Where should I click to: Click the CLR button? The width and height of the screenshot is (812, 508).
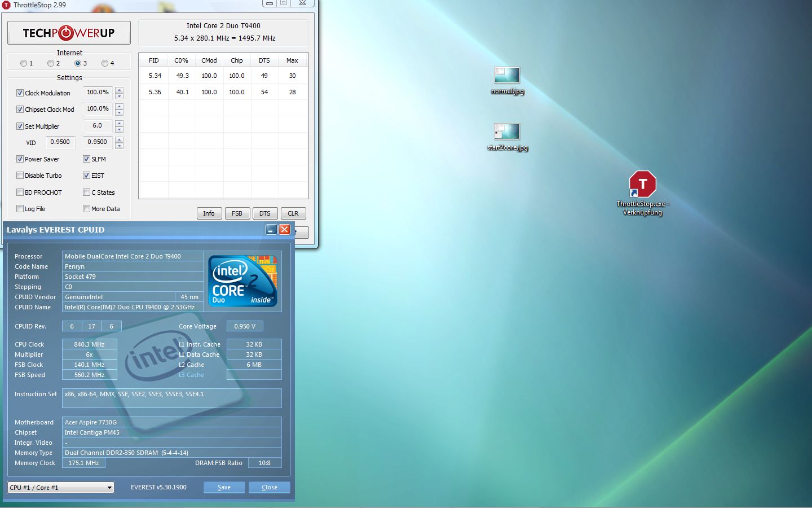(x=293, y=213)
